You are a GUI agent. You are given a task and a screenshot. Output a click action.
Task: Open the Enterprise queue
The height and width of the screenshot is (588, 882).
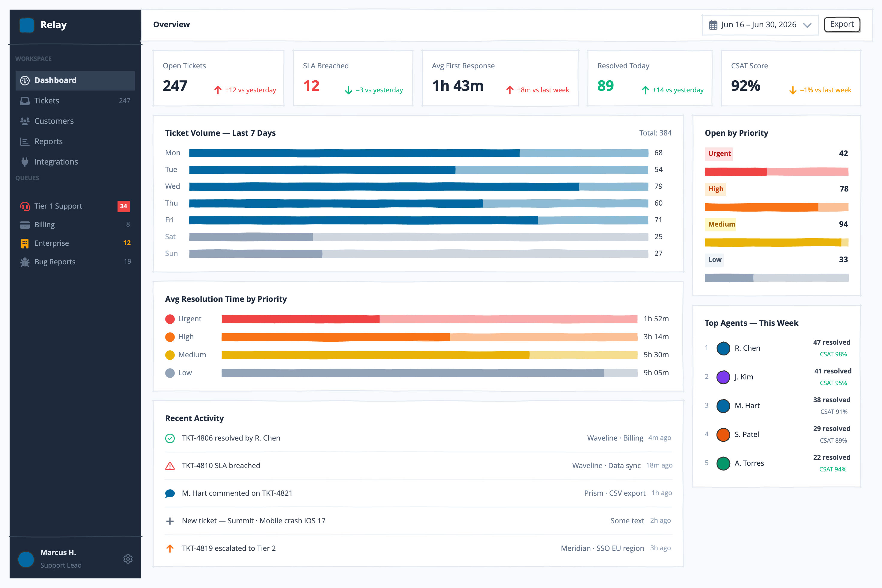click(x=75, y=243)
